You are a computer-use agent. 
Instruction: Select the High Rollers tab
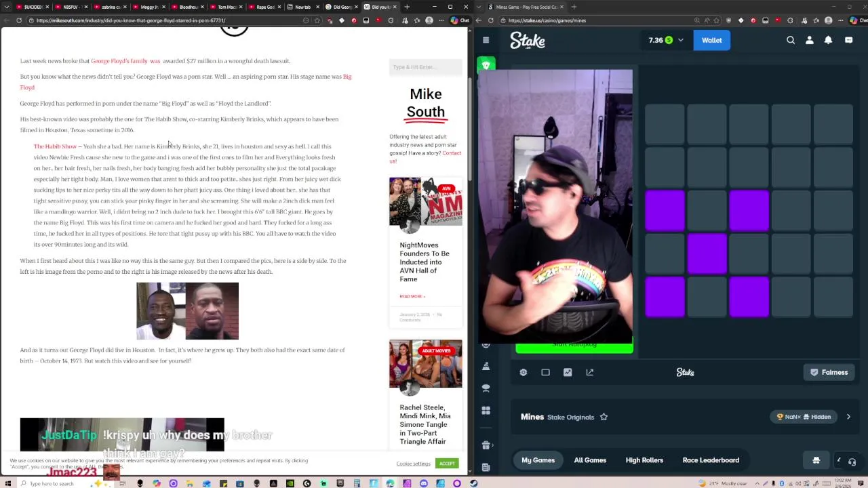644,460
